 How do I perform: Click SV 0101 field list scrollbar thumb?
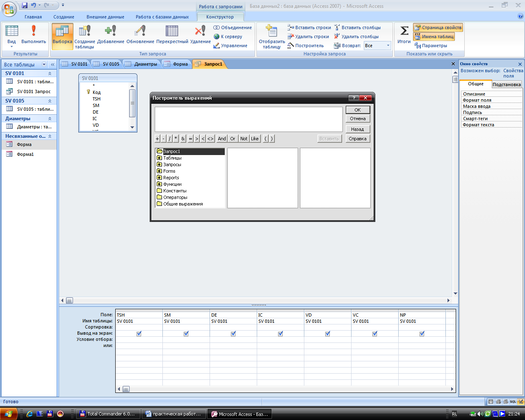[x=132, y=103]
